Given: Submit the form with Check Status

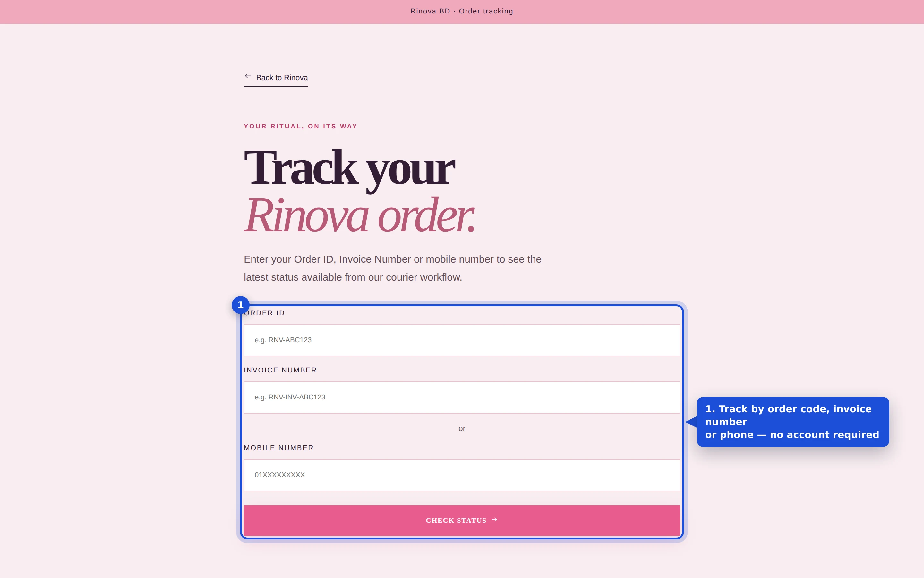Looking at the screenshot, I should click(462, 520).
